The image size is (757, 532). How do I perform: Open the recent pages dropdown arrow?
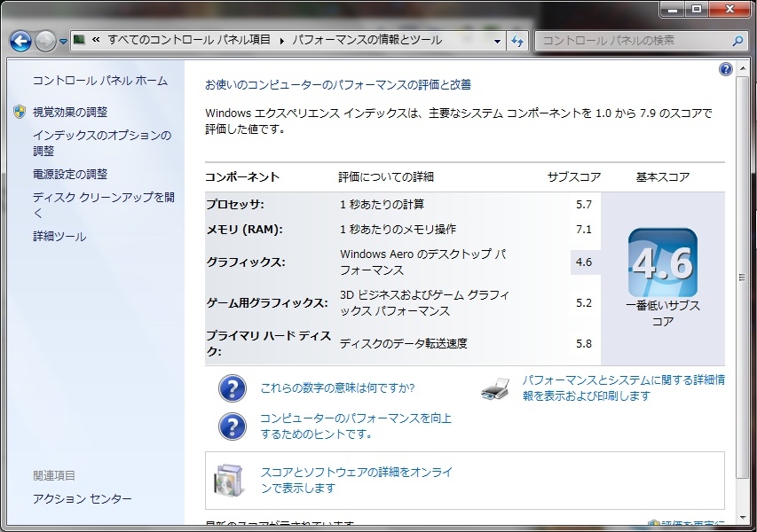(x=63, y=42)
